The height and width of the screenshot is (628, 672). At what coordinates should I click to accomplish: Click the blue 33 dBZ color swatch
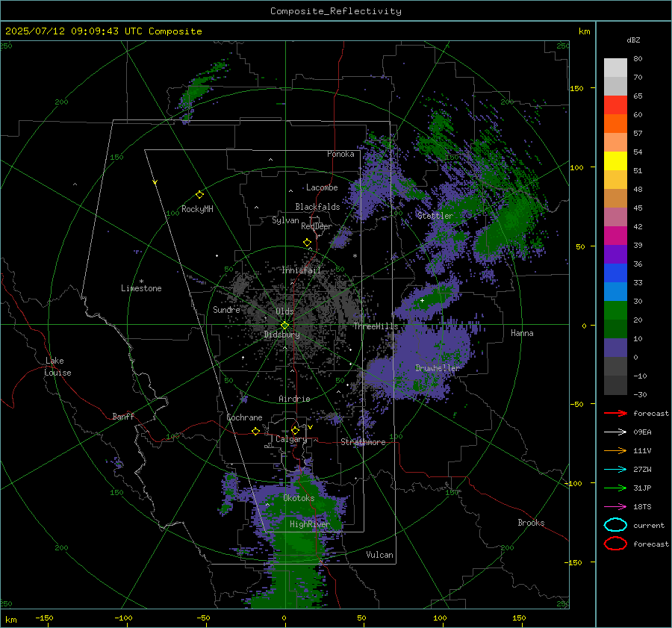click(615, 273)
